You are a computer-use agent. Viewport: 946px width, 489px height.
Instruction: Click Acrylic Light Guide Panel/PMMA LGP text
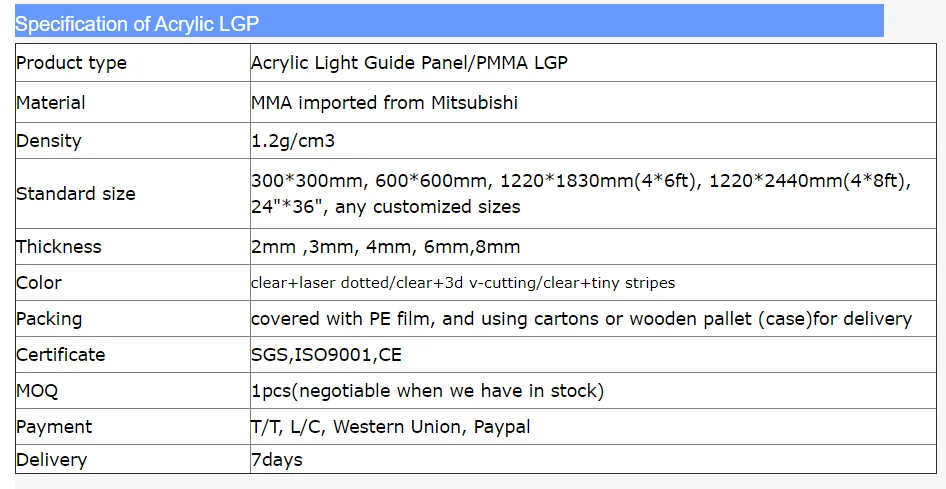[x=409, y=63]
